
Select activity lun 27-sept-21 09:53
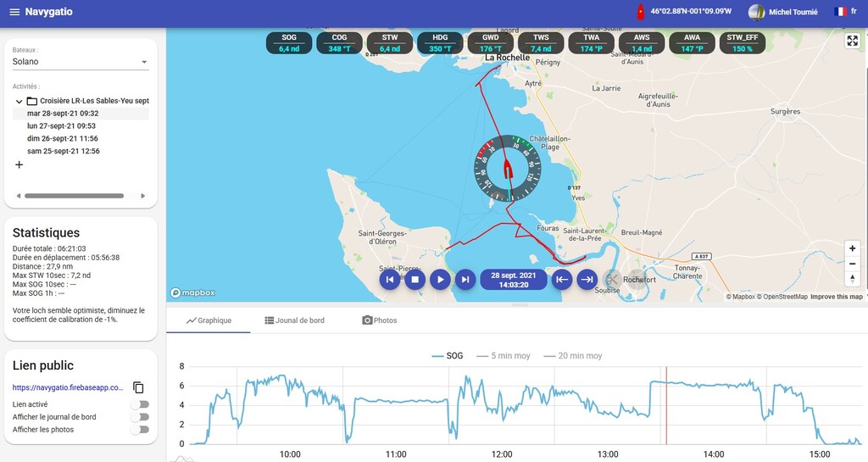[x=61, y=125]
